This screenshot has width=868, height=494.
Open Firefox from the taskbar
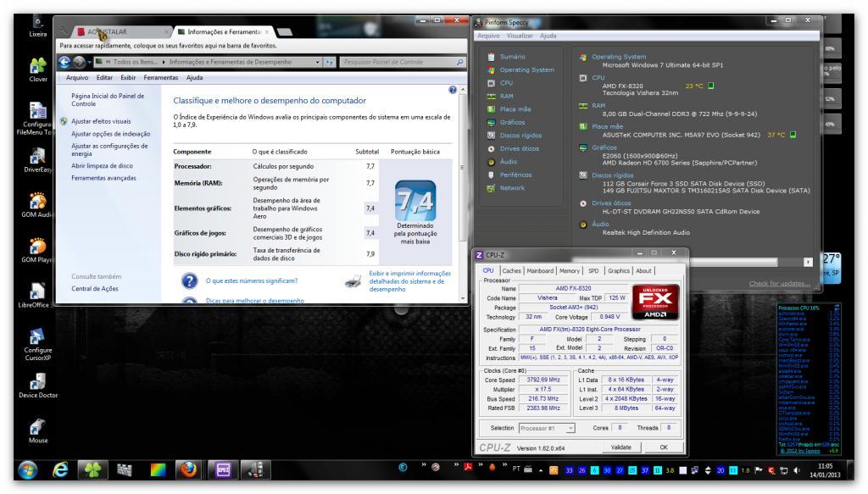pyautogui.click(x=189, y=469)
